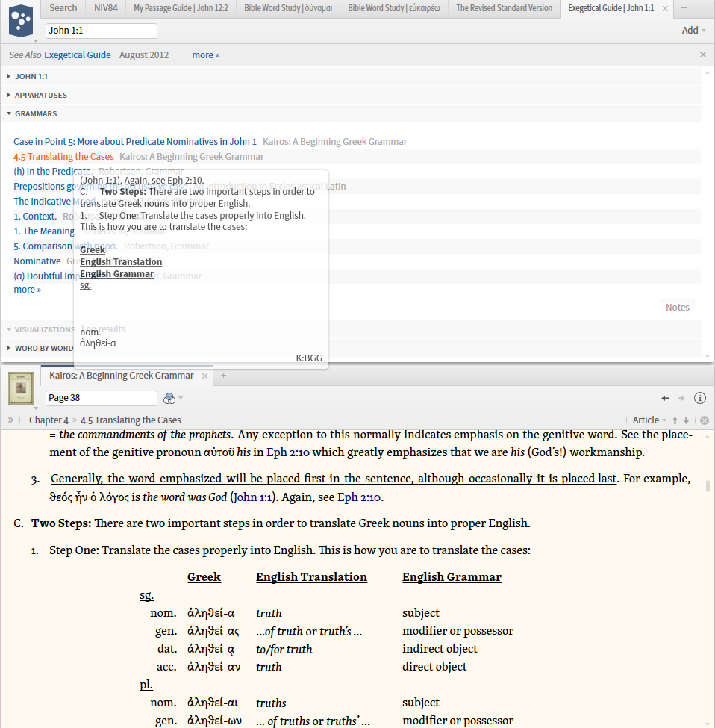Switch to The Revised Standard Version tab
The height and width of the screenshot is (728, 715).
pos(505,8)
